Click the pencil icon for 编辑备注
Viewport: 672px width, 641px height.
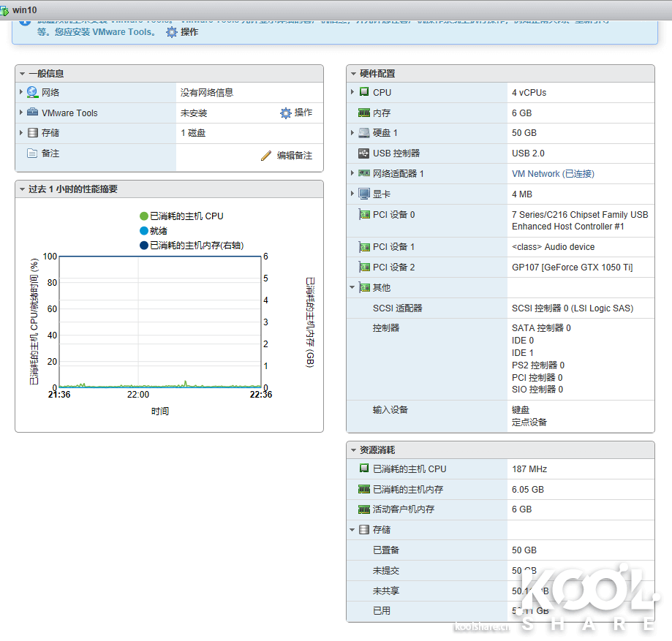pyautogui.click(x=266, y=156)
